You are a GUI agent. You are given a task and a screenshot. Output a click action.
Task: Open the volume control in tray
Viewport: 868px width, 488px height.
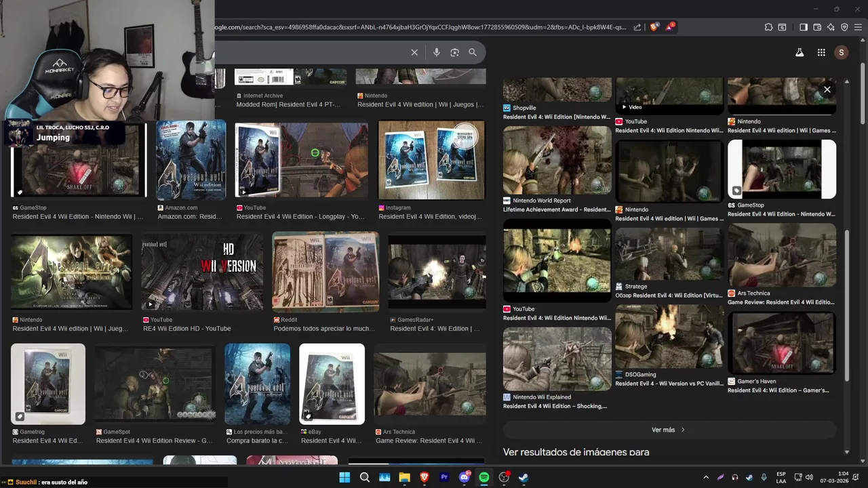[809, 477]
